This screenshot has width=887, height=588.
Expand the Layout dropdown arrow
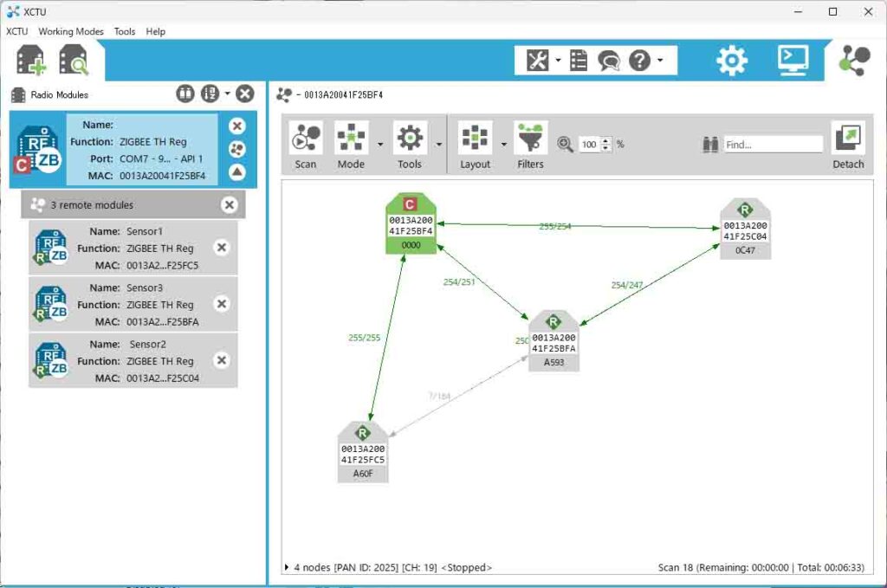click(x=503, y=145)
